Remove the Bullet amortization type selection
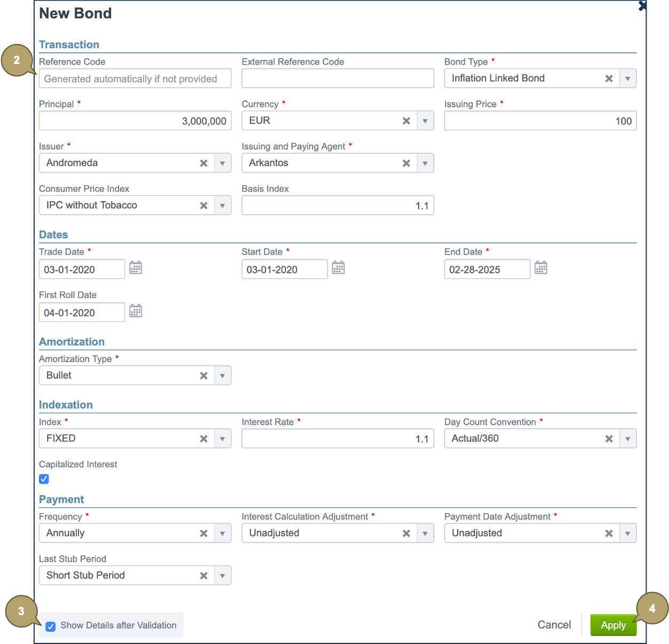The width and height of the screenshot is (669, 644). pyautogui.click(x=204, y=376)
